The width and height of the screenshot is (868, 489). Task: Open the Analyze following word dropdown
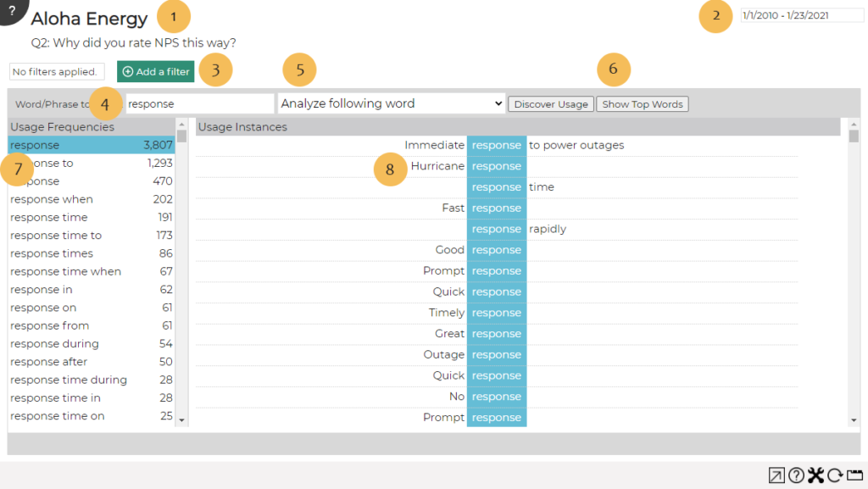[390, 103]
